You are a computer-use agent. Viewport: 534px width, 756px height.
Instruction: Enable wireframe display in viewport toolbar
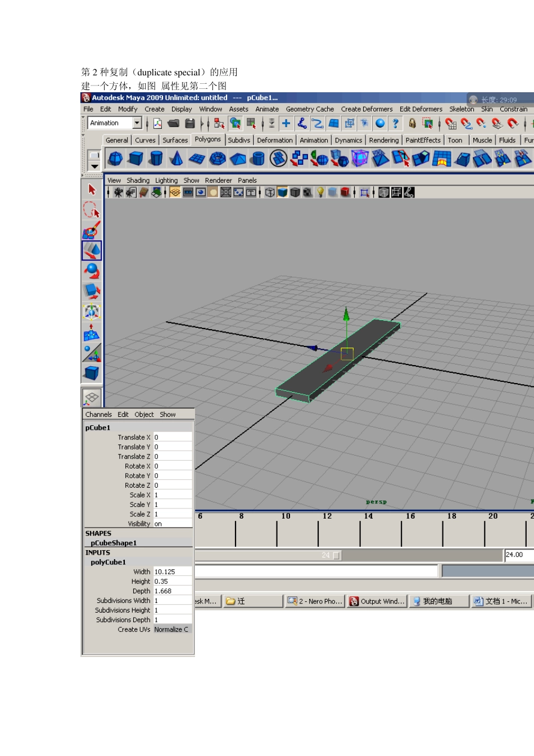270,192
